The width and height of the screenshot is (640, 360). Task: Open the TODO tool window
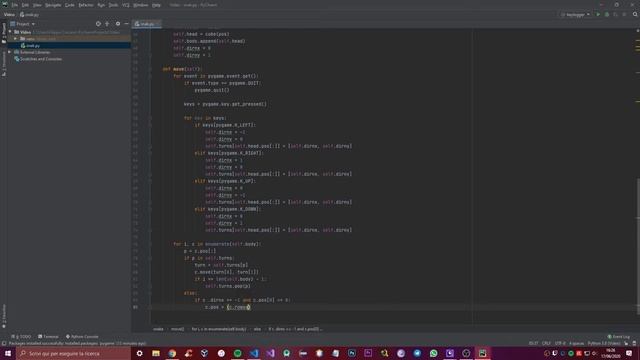(21, 337)
